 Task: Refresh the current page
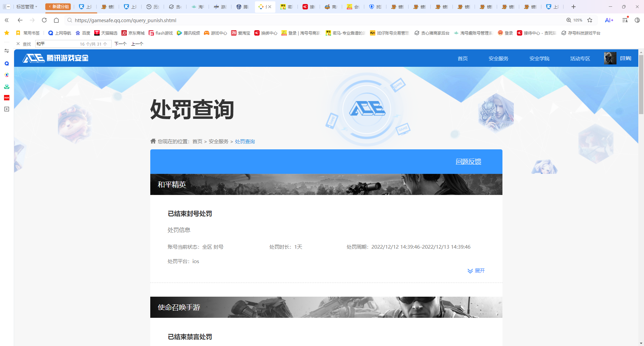tap(44, 20)
